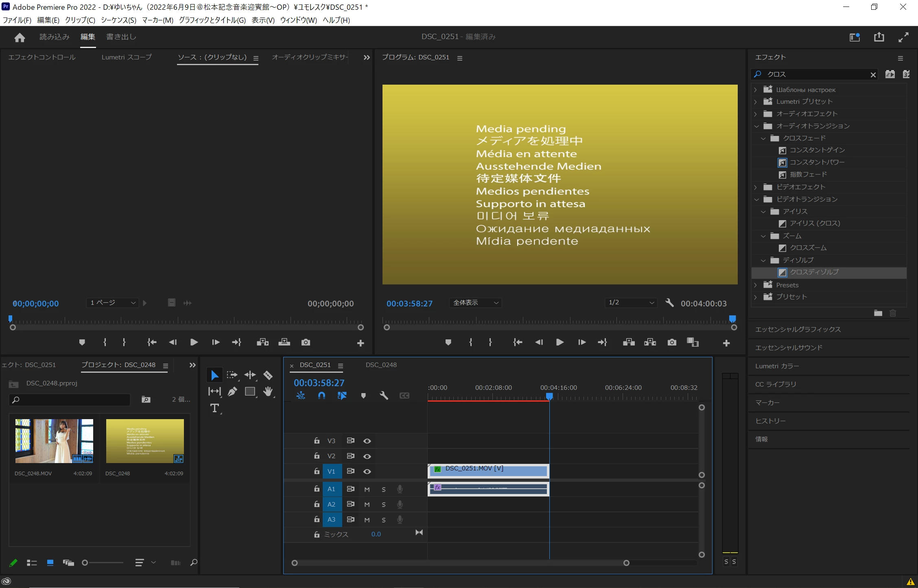Switch to the DSC_0248 sequence tab
Screen dimensions: 918x588
point(381,365)
